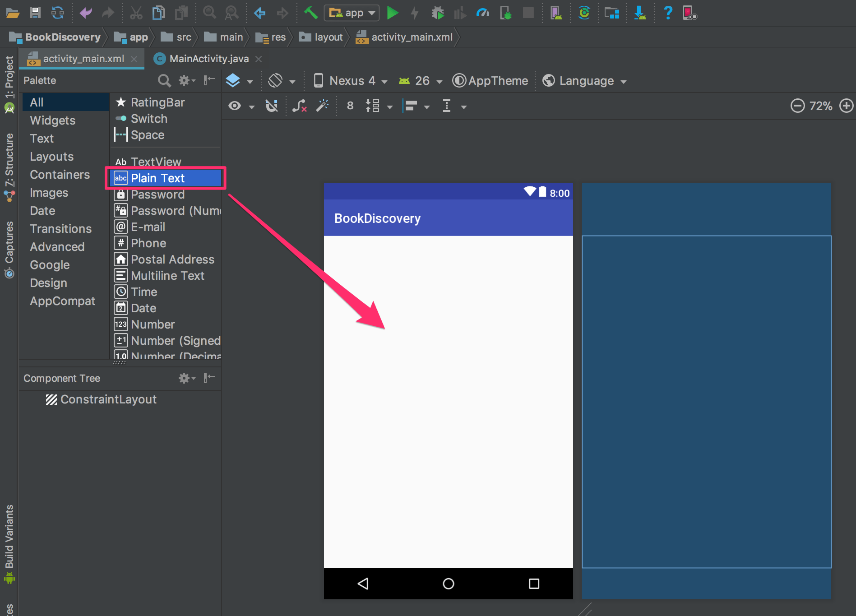Select the Widgets category in the Palette
Image resolution: width=856 pixels, height=616 pixels.
pyautogui.click(x=52, y=120)
